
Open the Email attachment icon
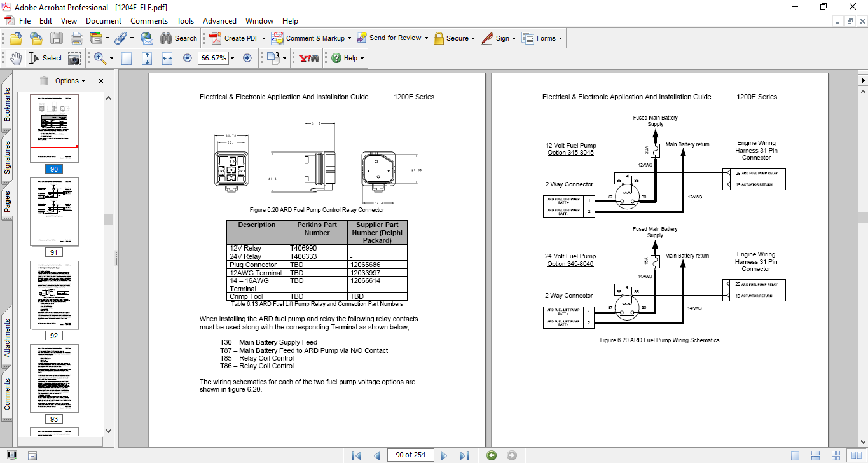[147, 38]
